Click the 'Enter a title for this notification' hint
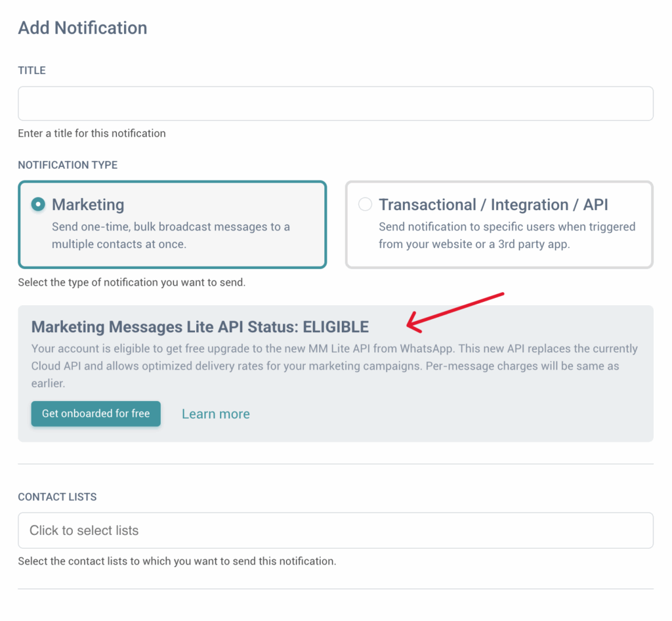This screenshot has height=621, width=672. (x=92, y=133)
